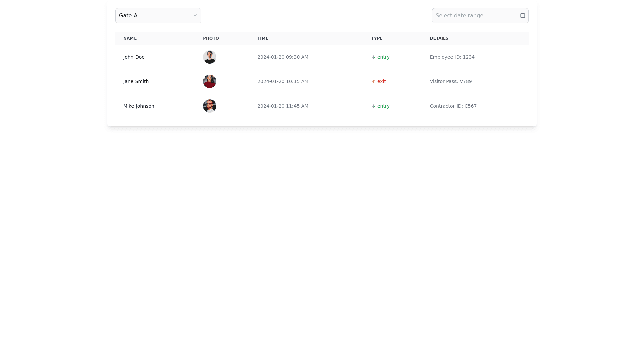Viewport: 644px width, 362px height.
Task: Click John Doe's entry arrow icon
Action: coord(373,57)
